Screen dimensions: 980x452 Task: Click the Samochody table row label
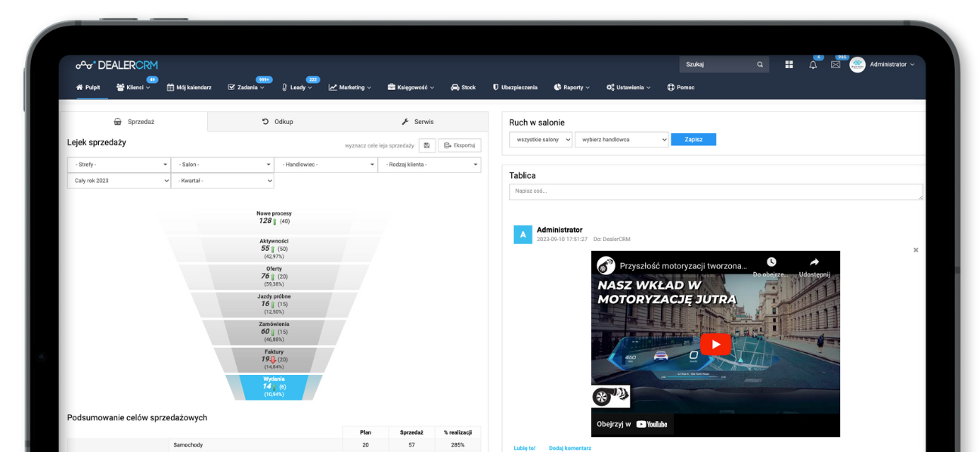tap(190, 445)
